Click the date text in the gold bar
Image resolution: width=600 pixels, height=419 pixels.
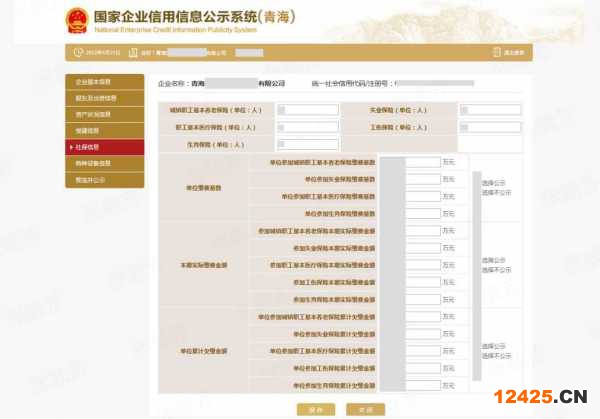pos(103,52)
